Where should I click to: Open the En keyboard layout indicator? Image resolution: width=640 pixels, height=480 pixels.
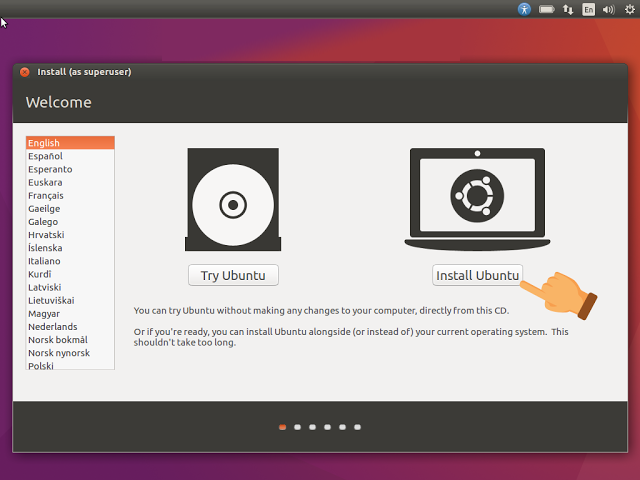click(x=588, y=9)
